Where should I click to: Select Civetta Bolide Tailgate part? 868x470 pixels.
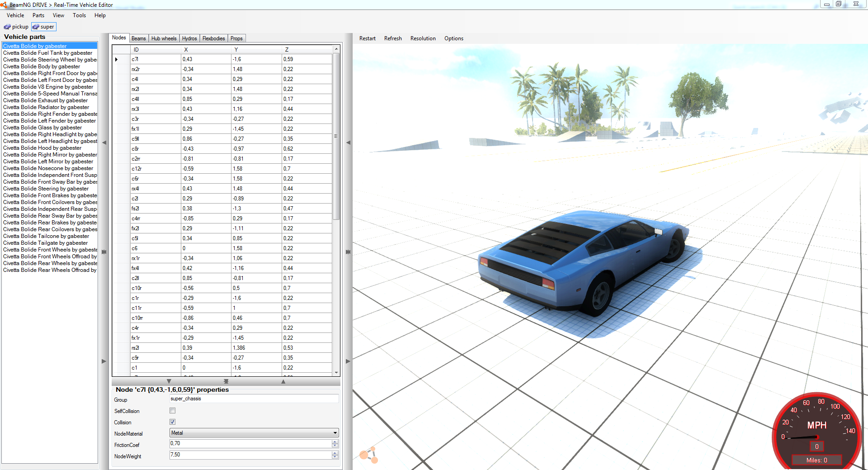point(50,243)
